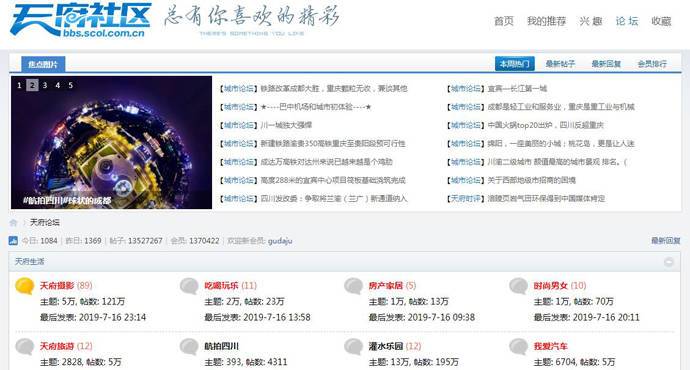Go to 我的推荐 in the navigation
The height and width of the screenshot is (370, 690).
547,21
